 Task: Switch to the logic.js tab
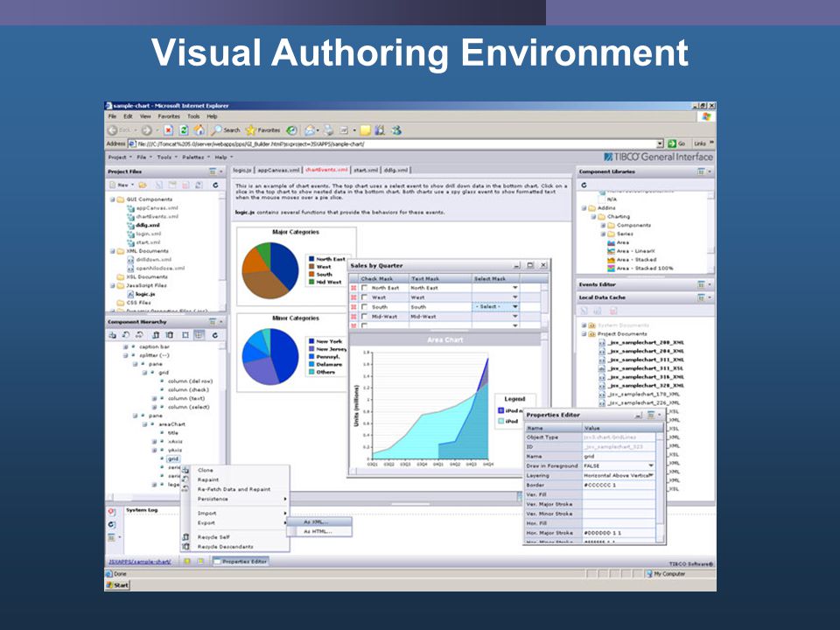pos(242,170)
